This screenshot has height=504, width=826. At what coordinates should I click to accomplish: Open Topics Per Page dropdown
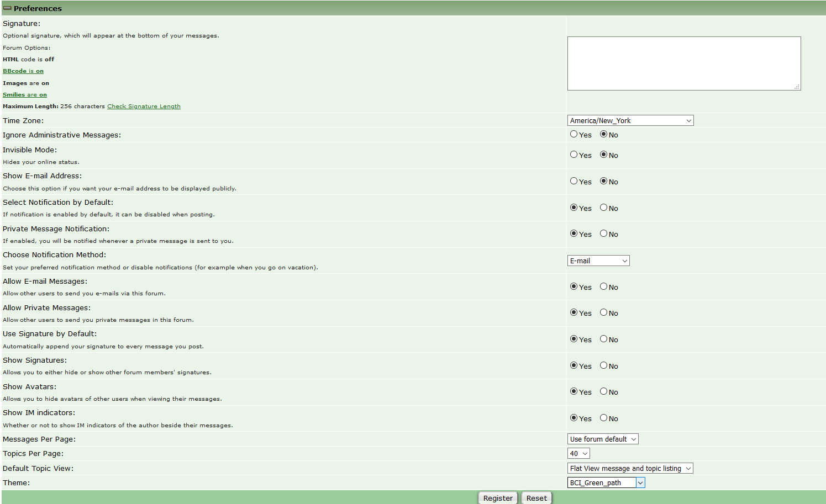(578, 454)
